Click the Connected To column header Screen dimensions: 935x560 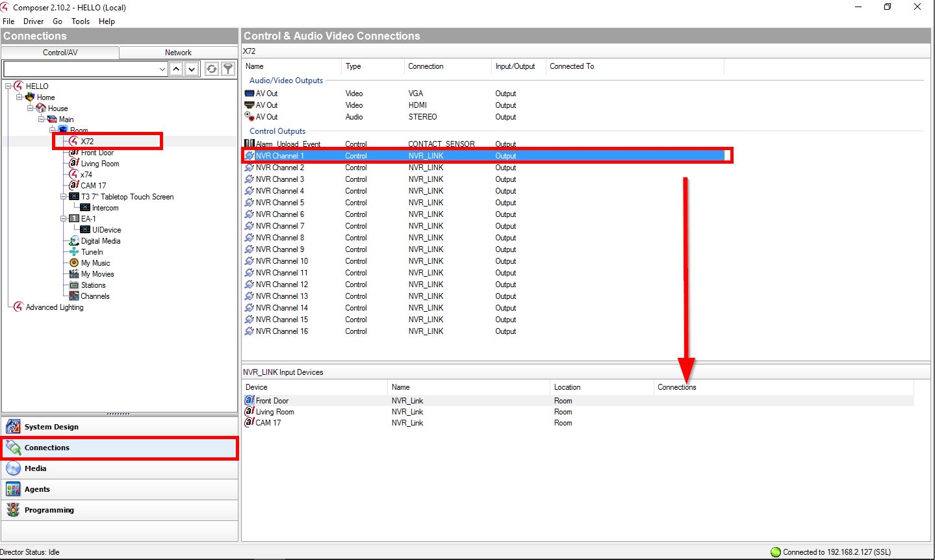pyautogui.click(x=571, y=66)
